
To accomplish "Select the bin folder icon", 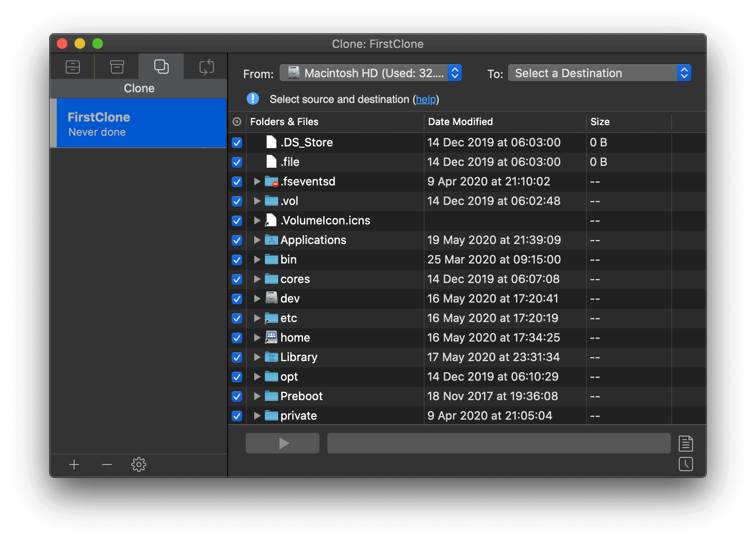I will point(272,260).
